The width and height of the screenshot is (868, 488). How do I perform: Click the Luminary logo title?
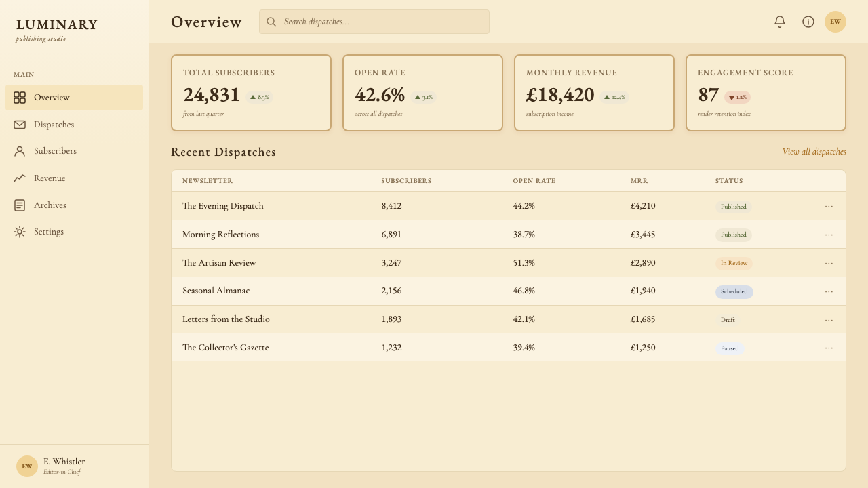tap(57, 25)
